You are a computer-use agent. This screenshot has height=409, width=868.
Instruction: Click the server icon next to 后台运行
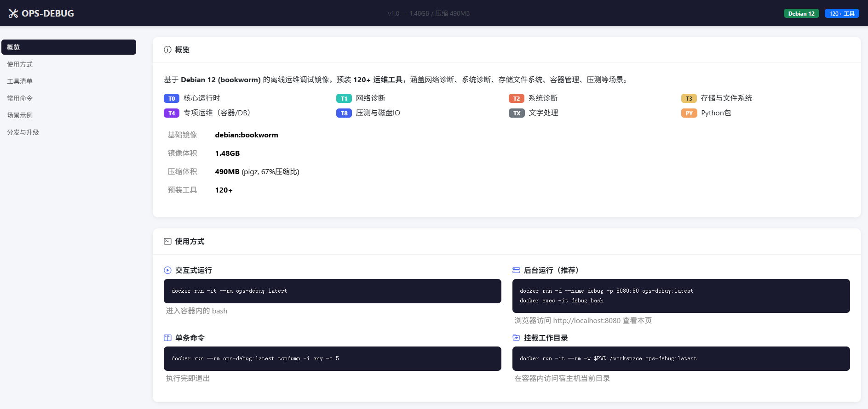(516, 270)
